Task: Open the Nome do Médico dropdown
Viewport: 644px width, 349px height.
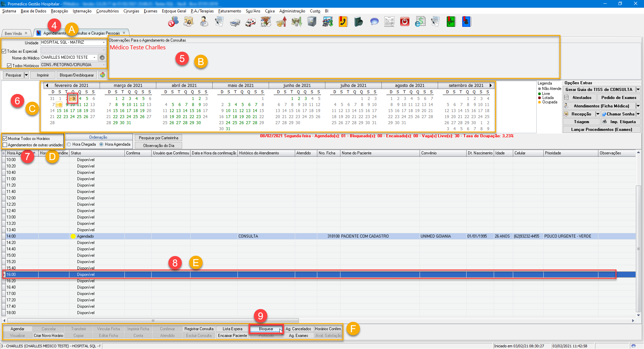Action: pyautogui.click(x=95, y=58)
